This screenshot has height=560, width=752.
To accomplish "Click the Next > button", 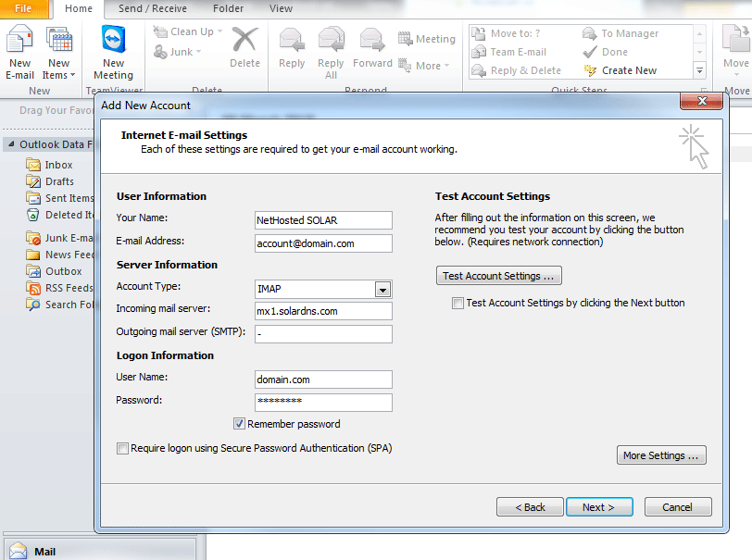I will (x=599, y=507).
